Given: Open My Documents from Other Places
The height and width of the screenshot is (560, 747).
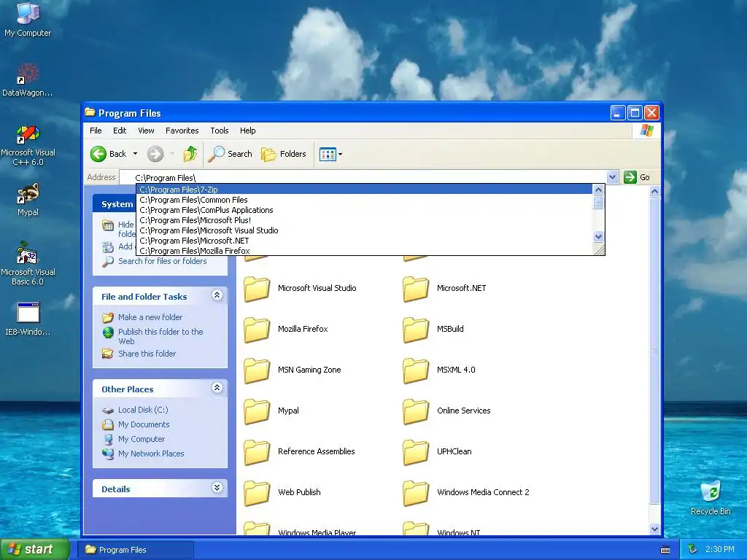Looking at the screenshot, I should [144, 424].
